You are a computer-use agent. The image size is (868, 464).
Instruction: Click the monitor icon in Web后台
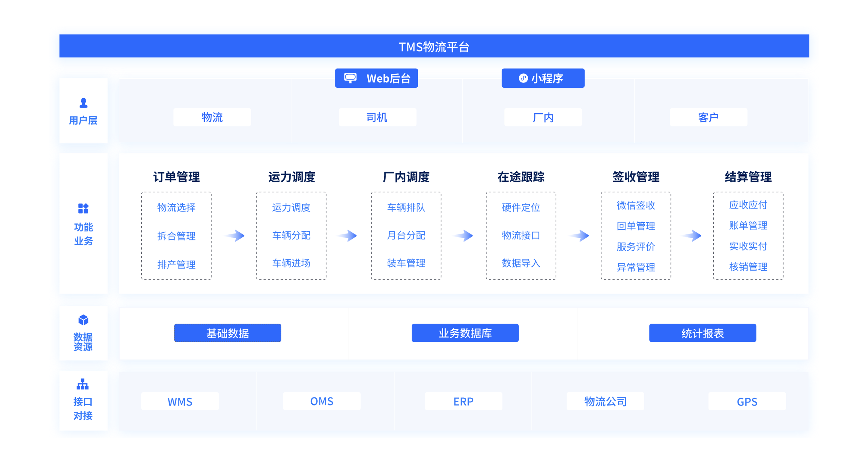[x=350, y=78]
